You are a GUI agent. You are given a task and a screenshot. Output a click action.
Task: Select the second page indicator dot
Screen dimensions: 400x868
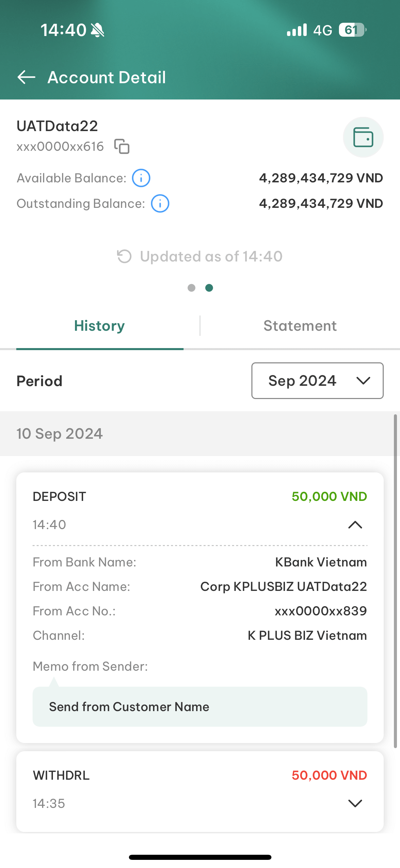click(209, 288)
